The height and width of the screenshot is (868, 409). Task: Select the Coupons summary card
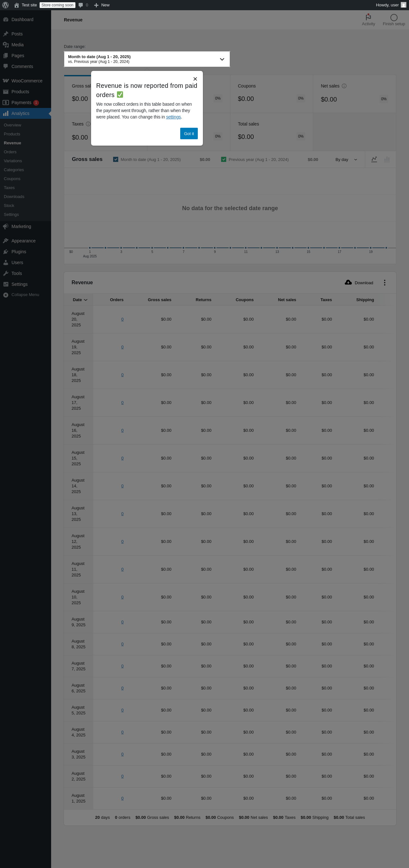[271, 94]
